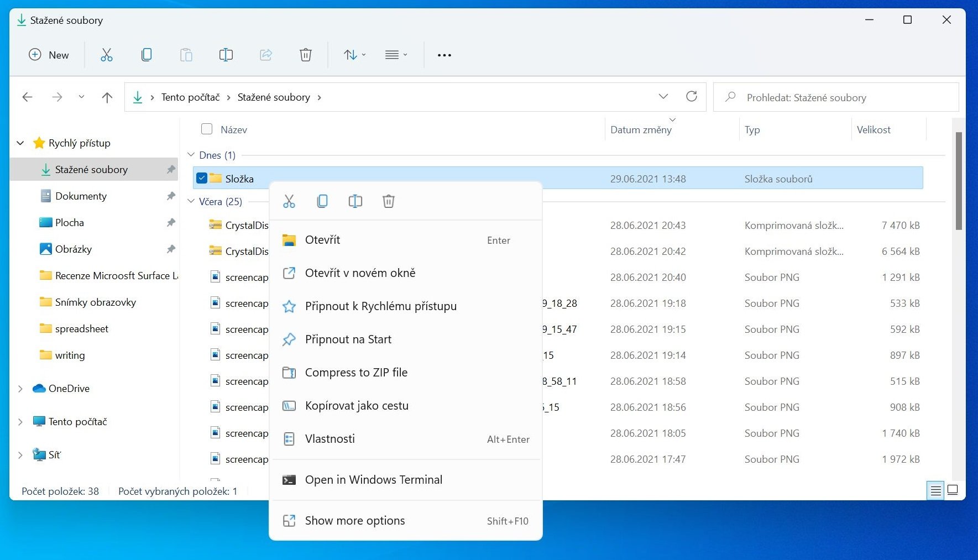Expand the OneDrive tree node
978x560 pixels.
(x=20, y=389)
